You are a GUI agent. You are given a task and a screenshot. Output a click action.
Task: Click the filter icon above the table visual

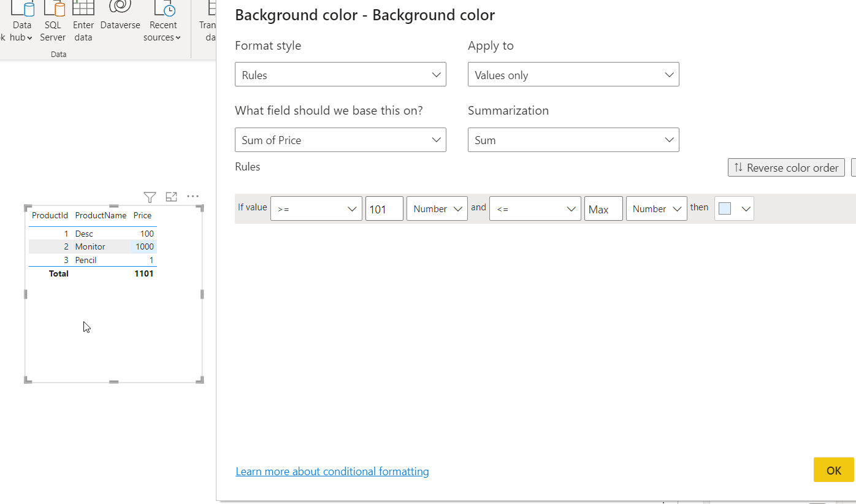tap(150, 197)
